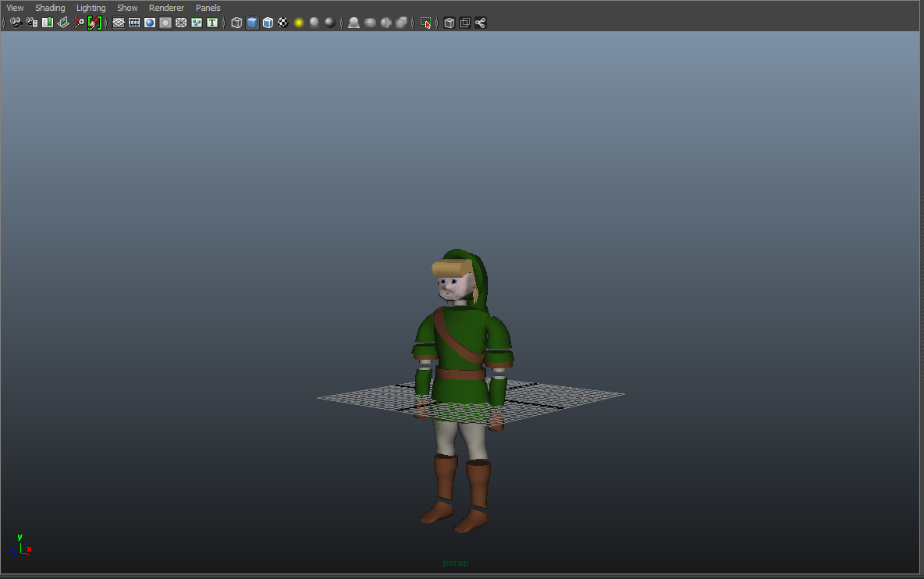This screenshot has width=924, height=579.
Task: Open the Lighting menu
Action: pyautogui.click(x=91, y=8)
